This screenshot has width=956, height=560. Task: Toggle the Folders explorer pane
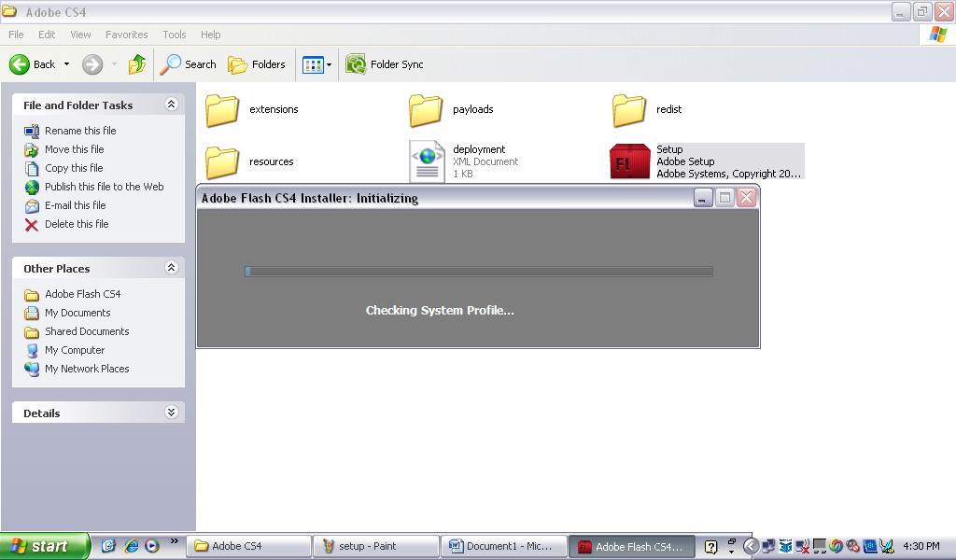pyautogui.click(x=257, y=64)
